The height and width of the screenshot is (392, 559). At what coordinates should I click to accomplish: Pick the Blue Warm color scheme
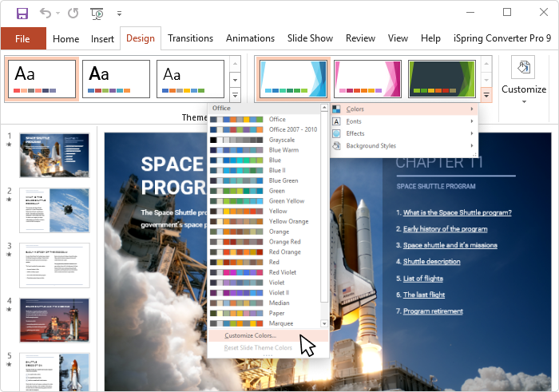[264, 149]
